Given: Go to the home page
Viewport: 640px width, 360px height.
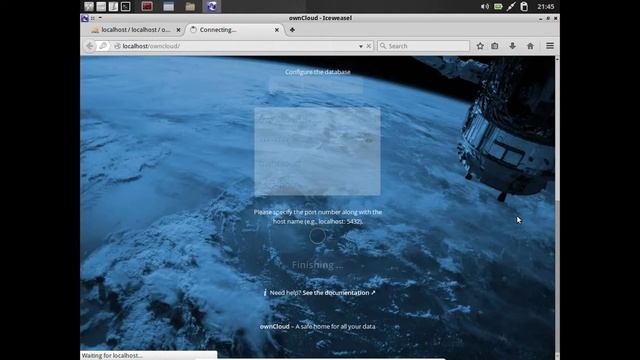Looking at the screenshot, I should [530, 46].
